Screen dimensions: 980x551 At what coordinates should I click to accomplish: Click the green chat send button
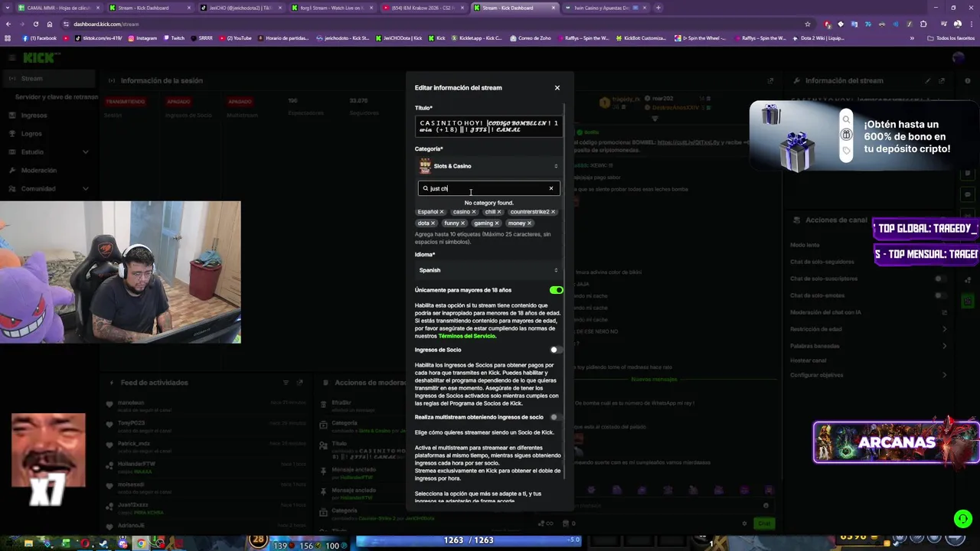764,523
